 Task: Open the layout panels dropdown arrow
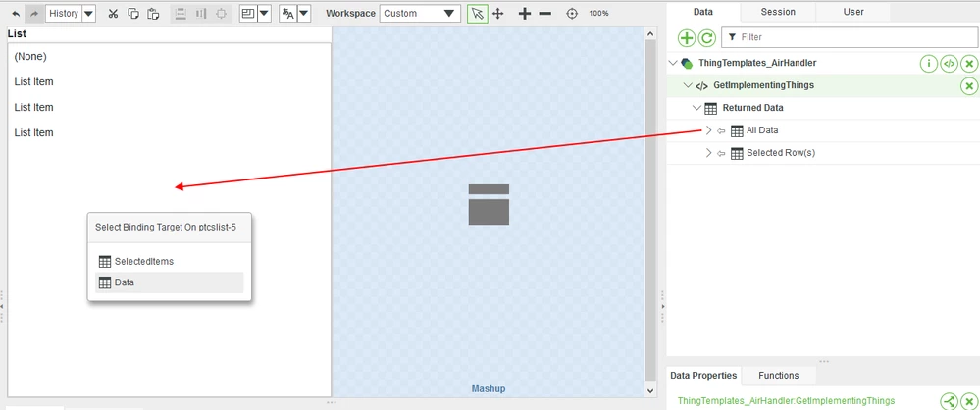[264, 13]
